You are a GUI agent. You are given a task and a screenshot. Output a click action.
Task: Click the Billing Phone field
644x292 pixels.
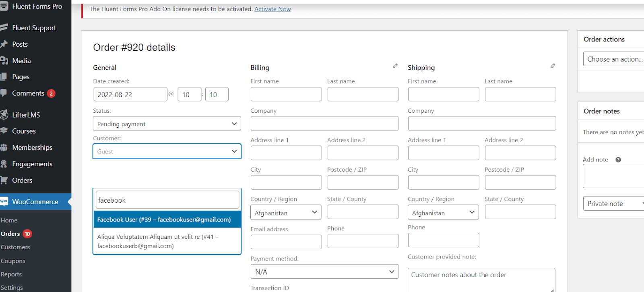(x=363, y=241)
